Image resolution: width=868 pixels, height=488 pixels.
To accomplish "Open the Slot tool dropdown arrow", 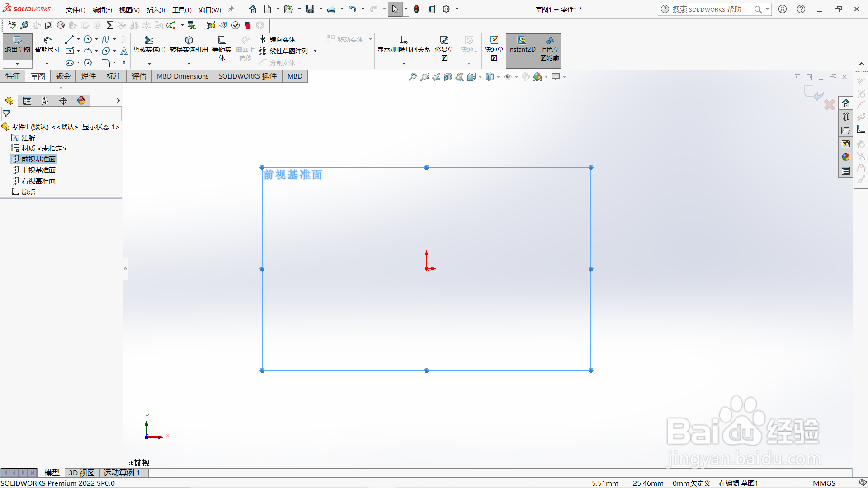I will click(78, 63).
